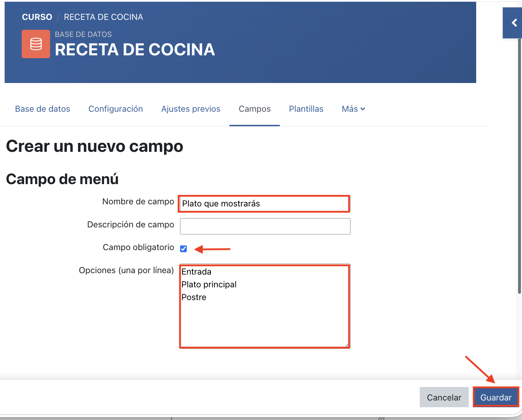The height and width of the screenshot is (420, 522).
Task: Click the 'Postre' option line
Action: coord(194,297)
